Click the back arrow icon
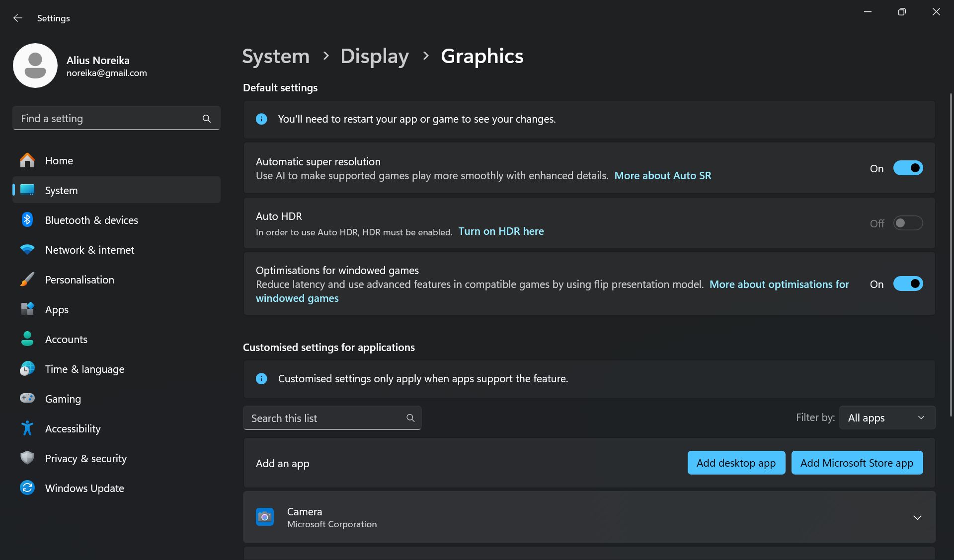954x560 pixels. [18, 18]
